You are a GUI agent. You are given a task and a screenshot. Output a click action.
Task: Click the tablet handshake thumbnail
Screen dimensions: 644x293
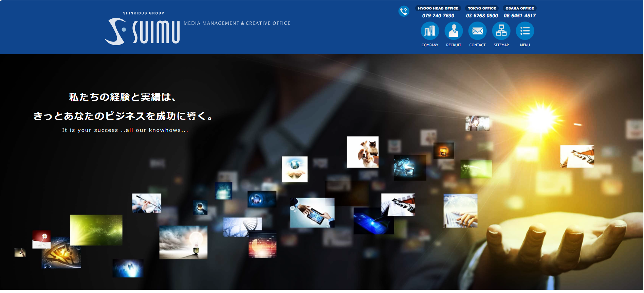(312, 213)
